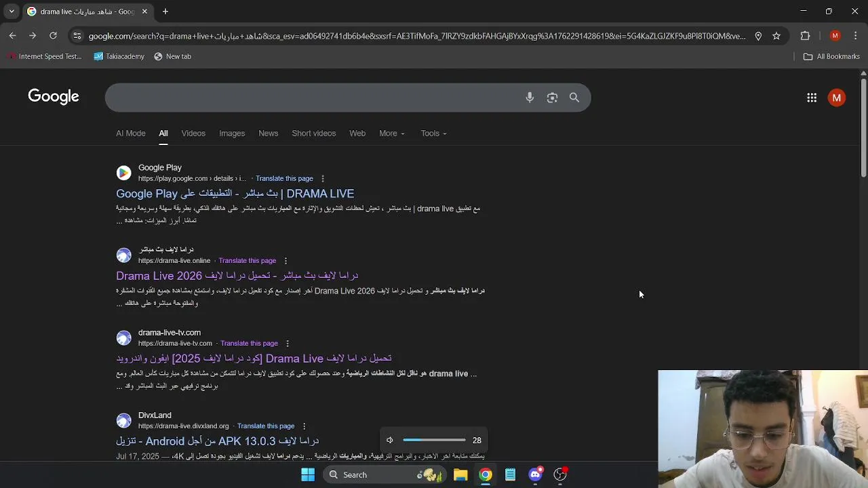Image resolution: width=868 pixels, height=488 pixels.
Task: Open the Google apps grid
Action: click(x=812, y=98)
